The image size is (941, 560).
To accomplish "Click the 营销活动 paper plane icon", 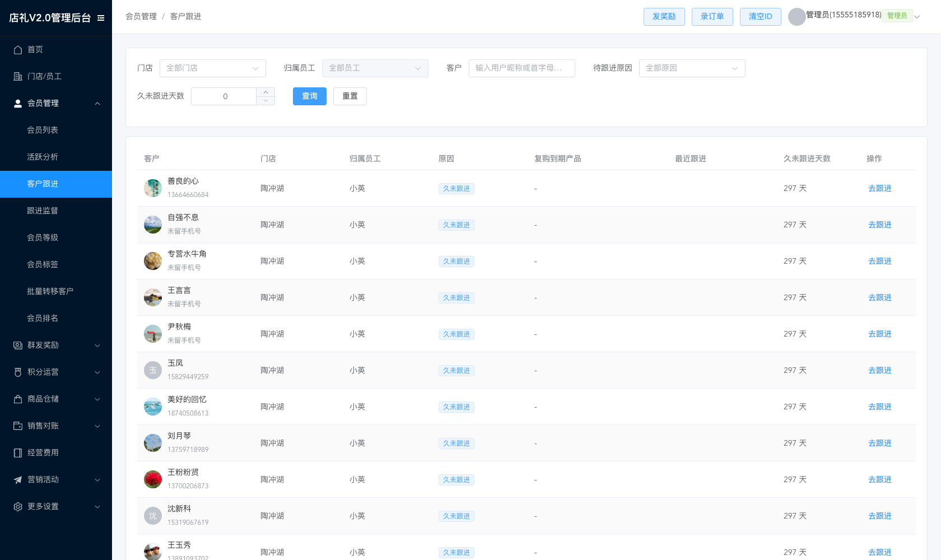I will point(18,479).
